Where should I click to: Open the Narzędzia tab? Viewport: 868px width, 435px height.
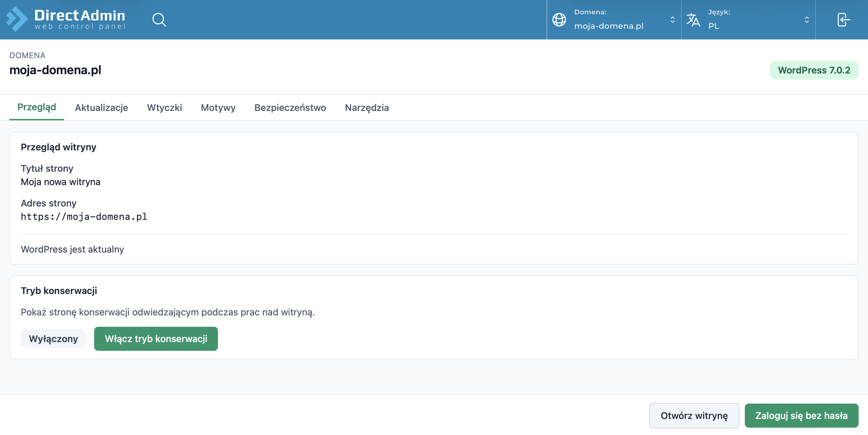tap(367, 108)
